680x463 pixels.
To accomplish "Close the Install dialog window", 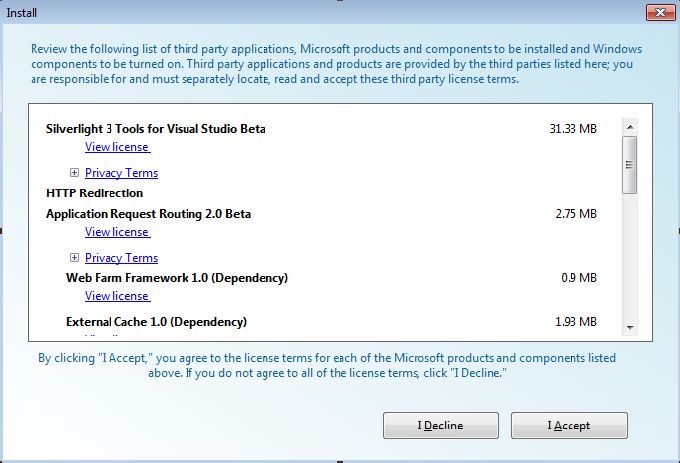I will pyautogui.click(x=660, y=13).
